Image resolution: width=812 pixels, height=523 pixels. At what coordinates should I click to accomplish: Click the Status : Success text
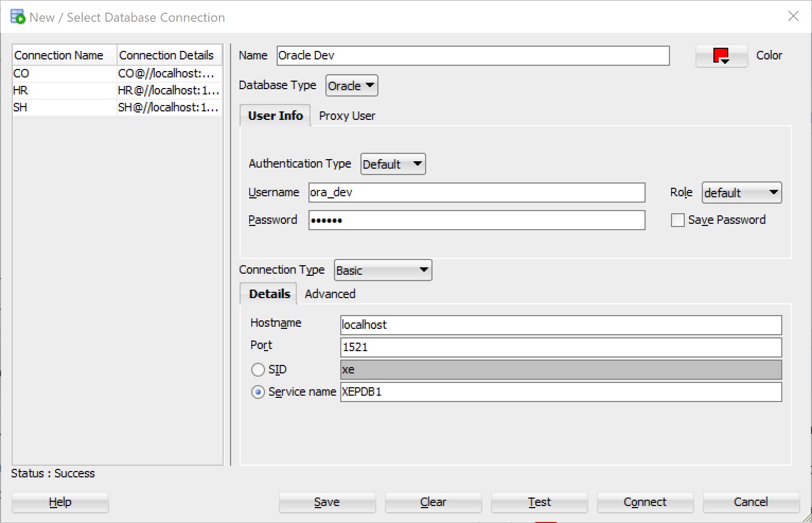[53, 473]
